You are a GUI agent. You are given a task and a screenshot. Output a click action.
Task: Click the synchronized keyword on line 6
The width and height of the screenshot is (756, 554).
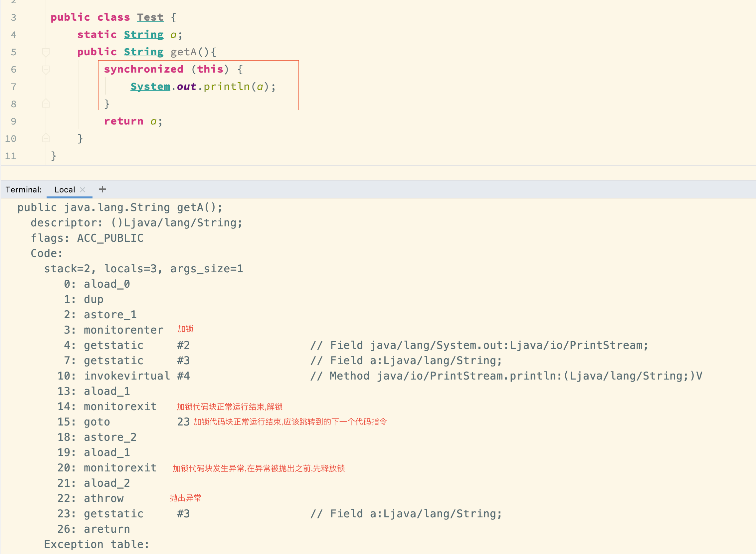tap(143, 69)
